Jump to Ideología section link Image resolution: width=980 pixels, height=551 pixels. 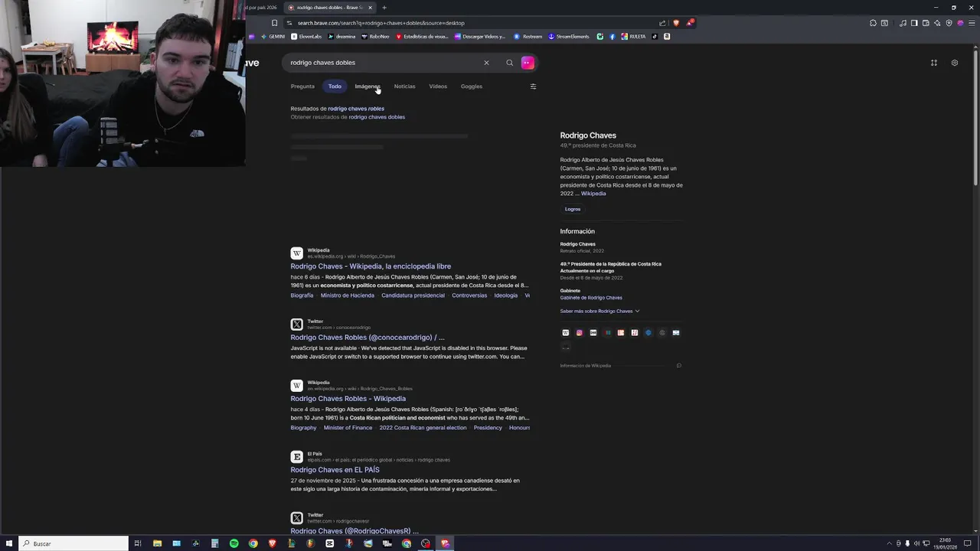coord(506,295)
